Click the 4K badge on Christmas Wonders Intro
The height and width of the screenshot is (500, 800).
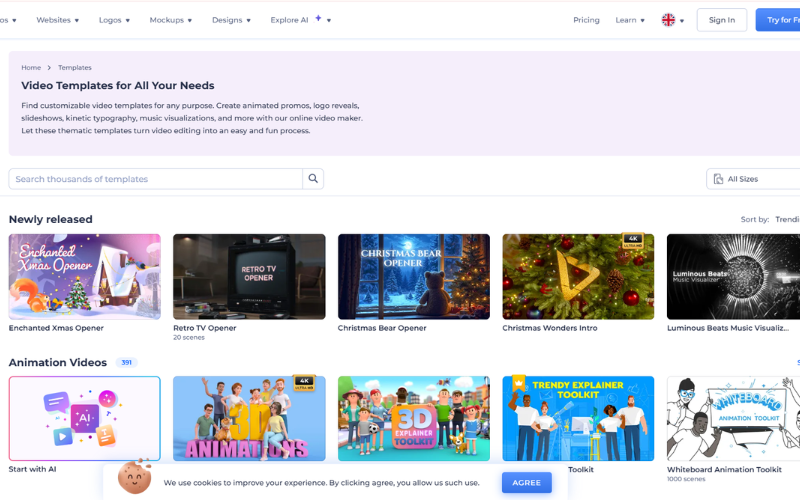click(x=633, y=241)
